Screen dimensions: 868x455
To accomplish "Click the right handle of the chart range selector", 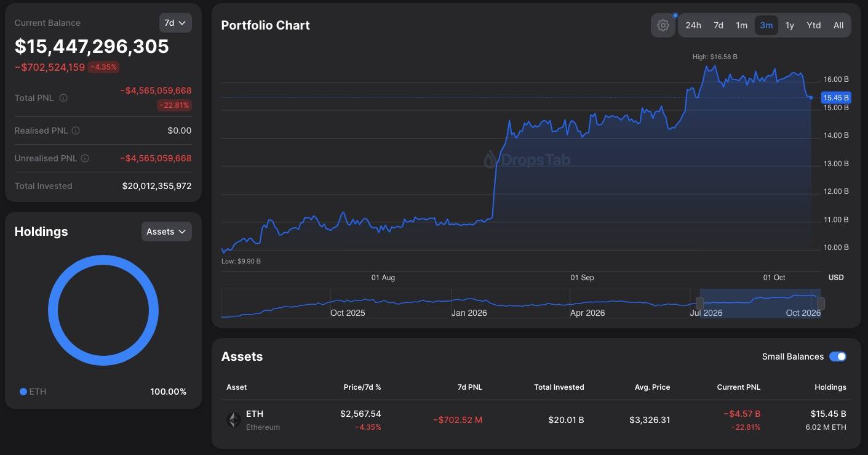I will (x=821, y=303).
